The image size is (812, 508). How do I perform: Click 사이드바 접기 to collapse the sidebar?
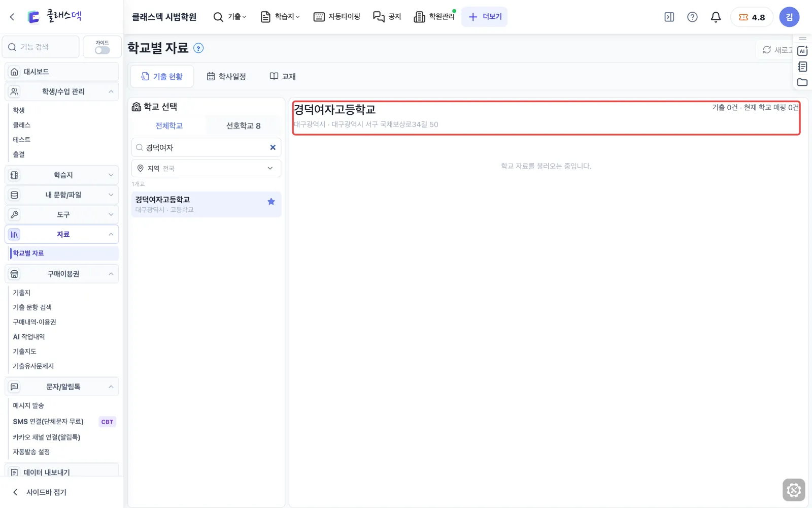coord(40,492)
